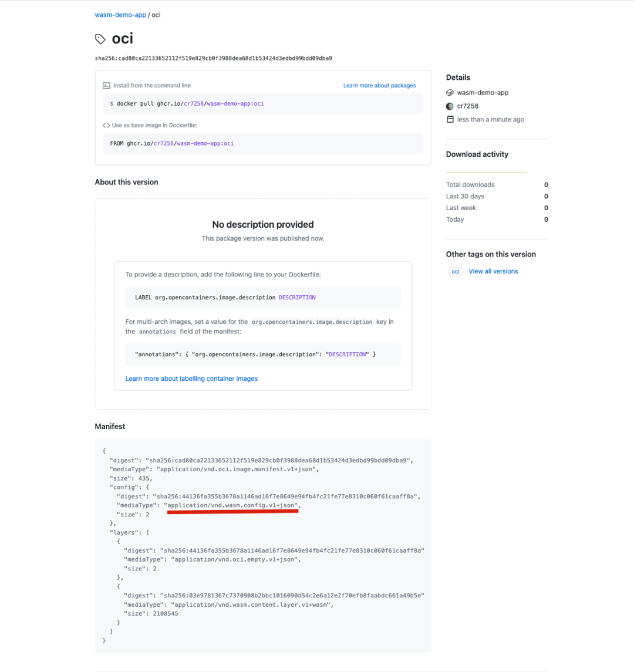Open the wasm-demo-app package link under Details

pyautogui.click(x=483, y=93)
